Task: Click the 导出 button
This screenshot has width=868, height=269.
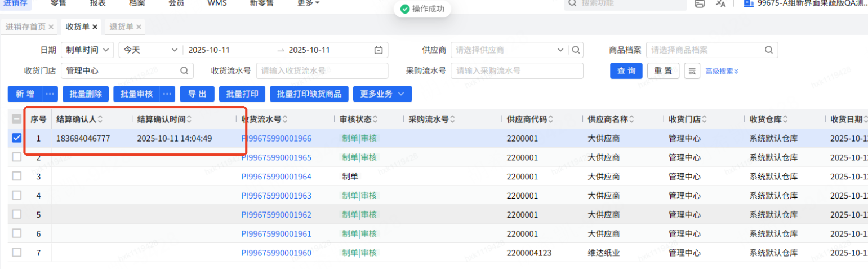Action: [x=197, y=94]
